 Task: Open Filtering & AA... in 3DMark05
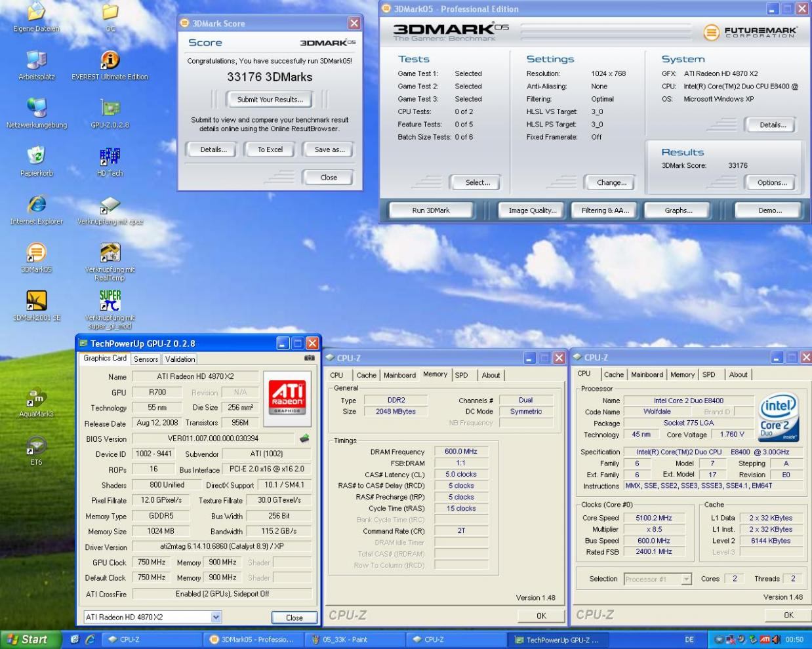click(605, 210)
